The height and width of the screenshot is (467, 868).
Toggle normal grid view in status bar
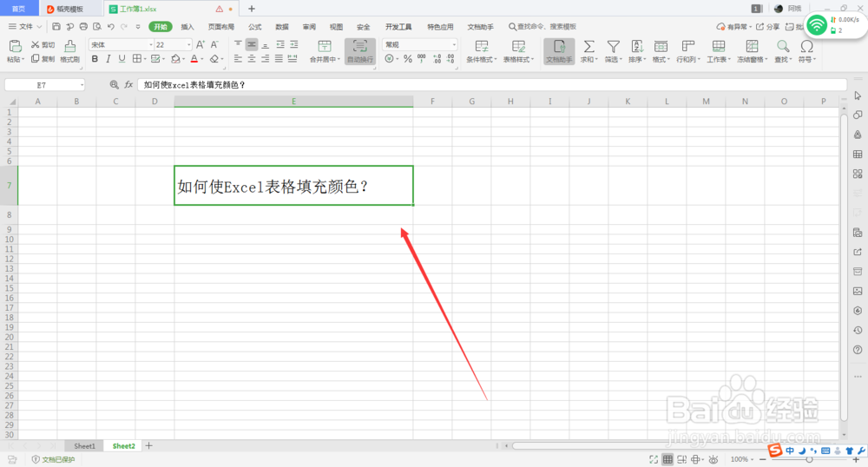click(667, 459)
